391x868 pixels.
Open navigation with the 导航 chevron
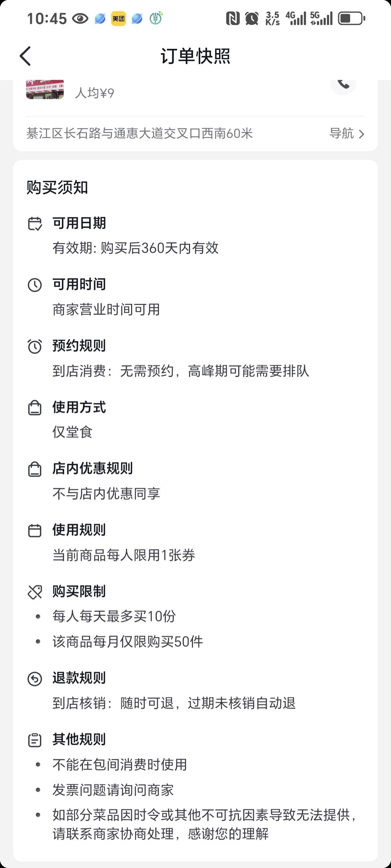(361, 134)
